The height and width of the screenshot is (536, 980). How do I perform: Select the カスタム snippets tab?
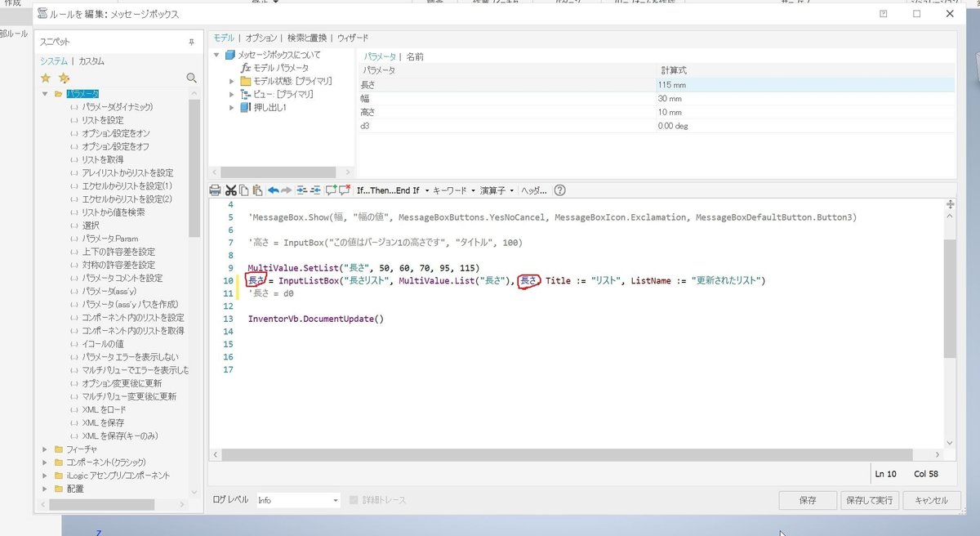click(x=91, y=61)
